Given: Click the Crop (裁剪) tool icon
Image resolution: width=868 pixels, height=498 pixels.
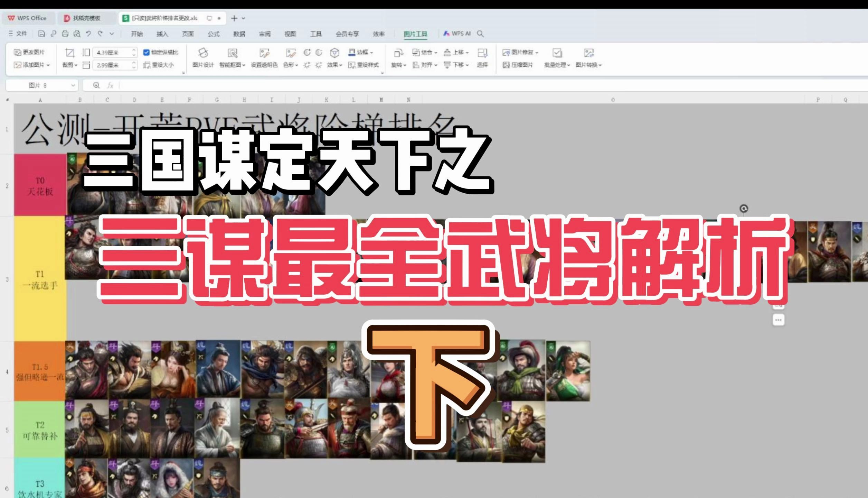Looking at the screenshot, I should [69, 53].
